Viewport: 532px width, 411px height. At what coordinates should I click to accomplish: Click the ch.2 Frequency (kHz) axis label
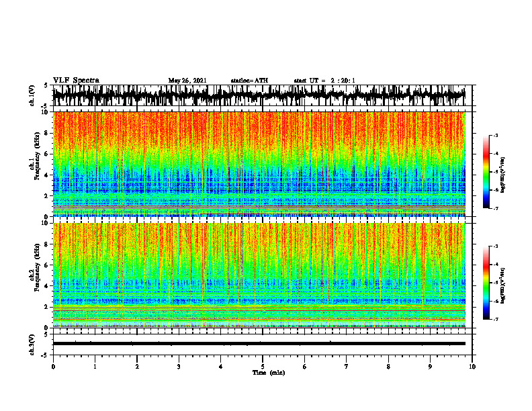pyautogui.click(x=37, y=267)
